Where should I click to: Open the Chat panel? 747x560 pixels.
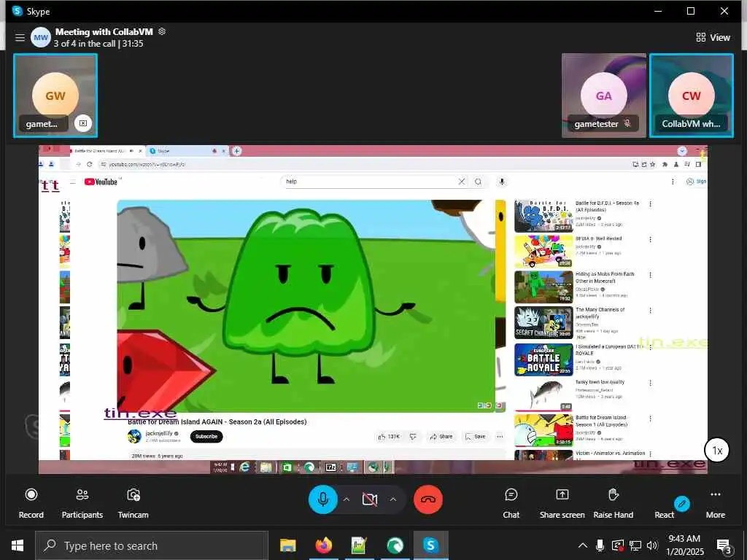click(x=511, y=503)
